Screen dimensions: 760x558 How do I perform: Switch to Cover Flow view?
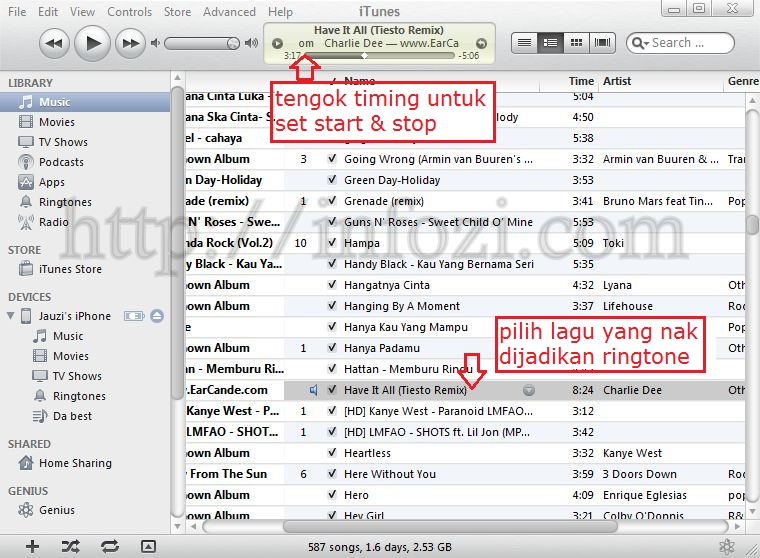tap(602, 43)
